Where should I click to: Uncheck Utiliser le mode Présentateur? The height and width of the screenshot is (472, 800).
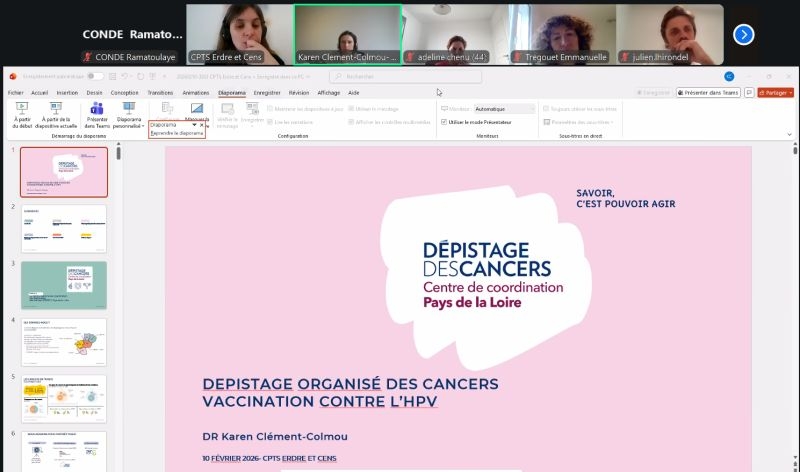tap(444, 122)
